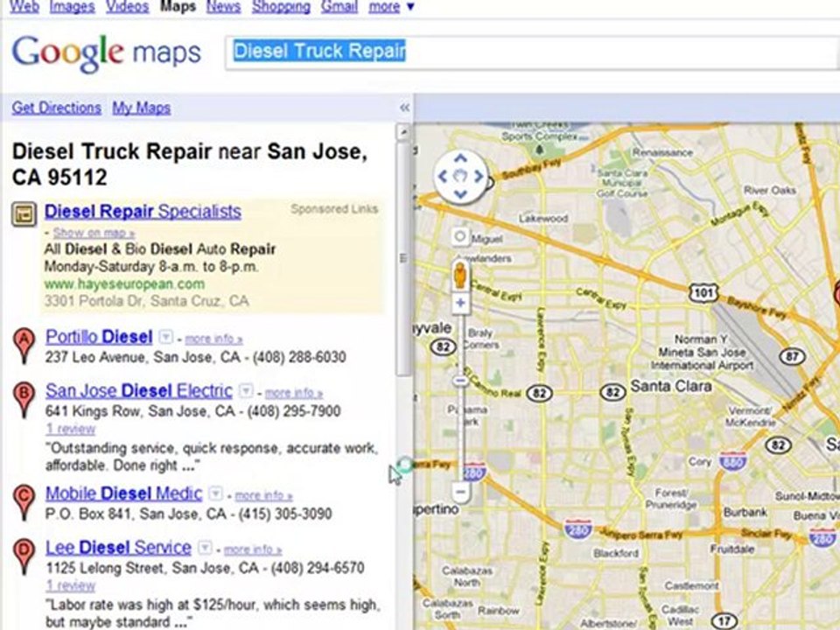This screenshot has height=630, width=840.
Task: Click 'Show on map' in the sponsored ad
Action: (x=94, y=233)
